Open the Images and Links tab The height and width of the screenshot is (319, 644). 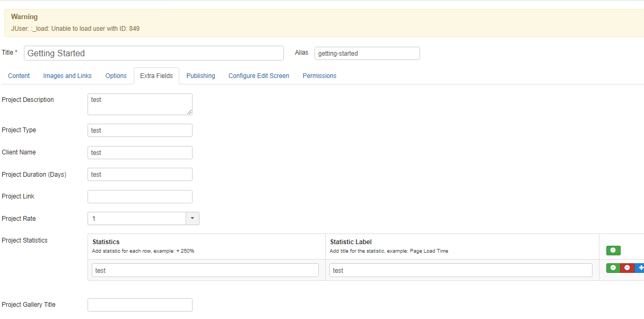tap(67, 76)
